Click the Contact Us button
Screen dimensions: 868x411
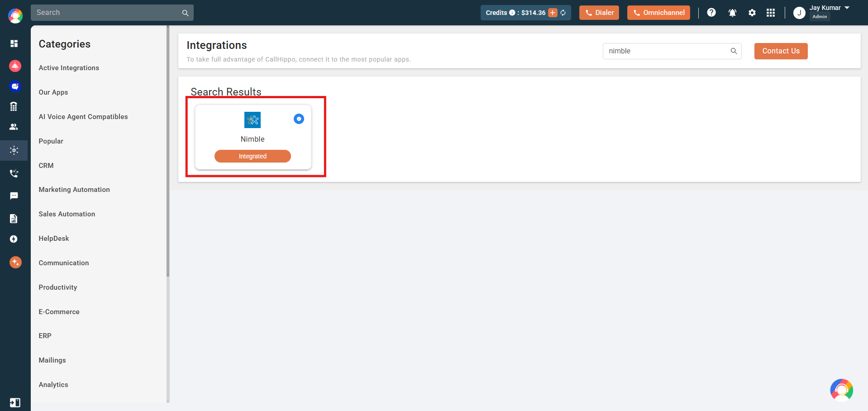coord(781,51)
